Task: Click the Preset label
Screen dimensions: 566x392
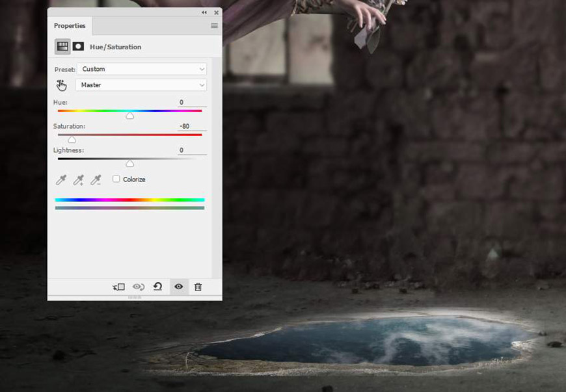Action: click(x=65, y=70)
